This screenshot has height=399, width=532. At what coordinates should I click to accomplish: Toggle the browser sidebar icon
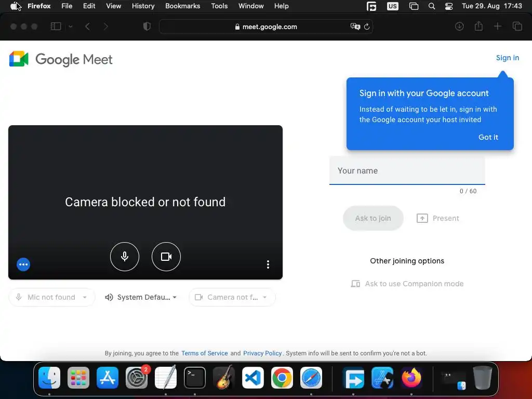pos(56,26)
